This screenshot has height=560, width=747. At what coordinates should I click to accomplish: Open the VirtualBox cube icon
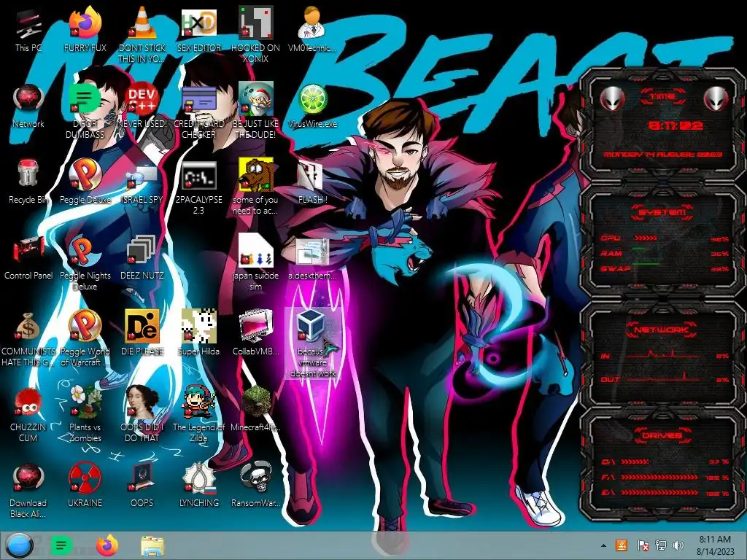pos(312,326)
